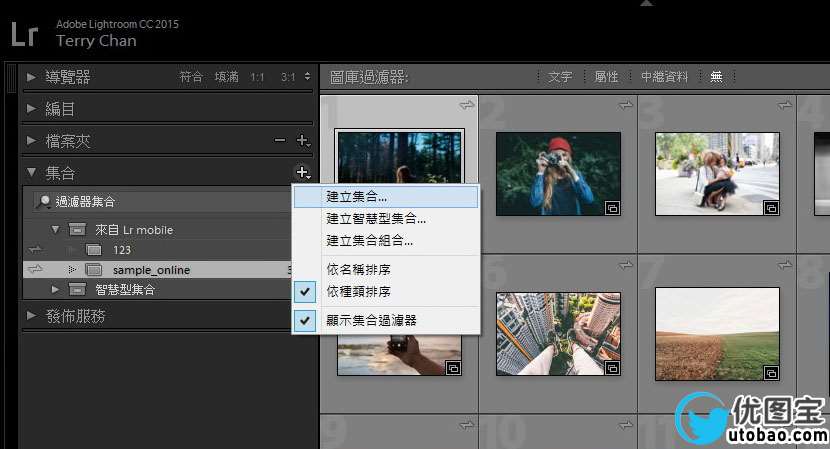This screenshot has height=449, width=830.
Task: Expand the 導覽器 panel
Action: pos(31,77)
